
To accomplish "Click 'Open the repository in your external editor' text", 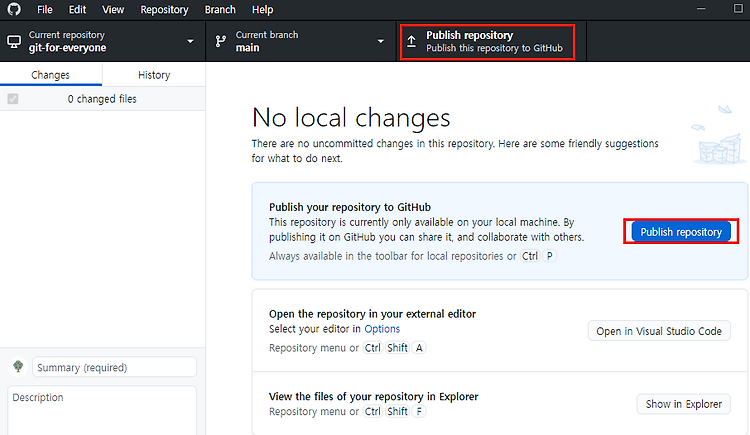I will point(372,314).
